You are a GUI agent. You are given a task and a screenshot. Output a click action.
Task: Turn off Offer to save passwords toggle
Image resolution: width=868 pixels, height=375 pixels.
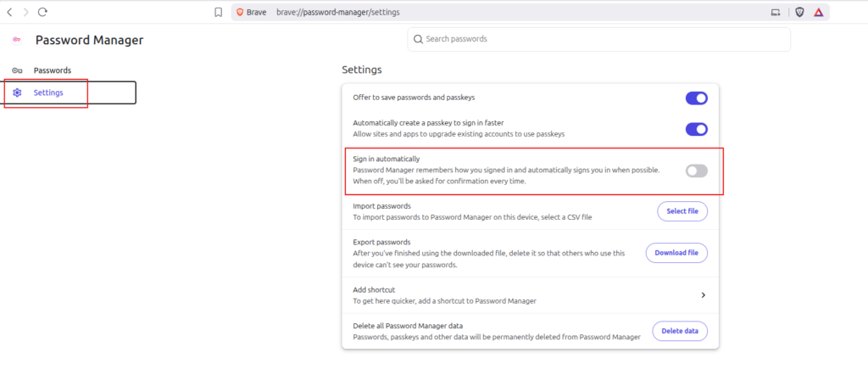697,98
